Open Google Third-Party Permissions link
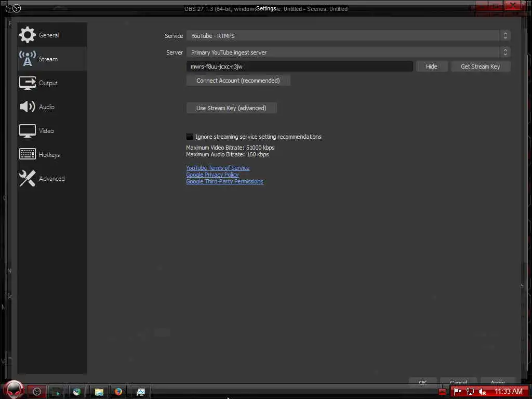This screenshot has width=532, height=399. (x=224, y=181)
